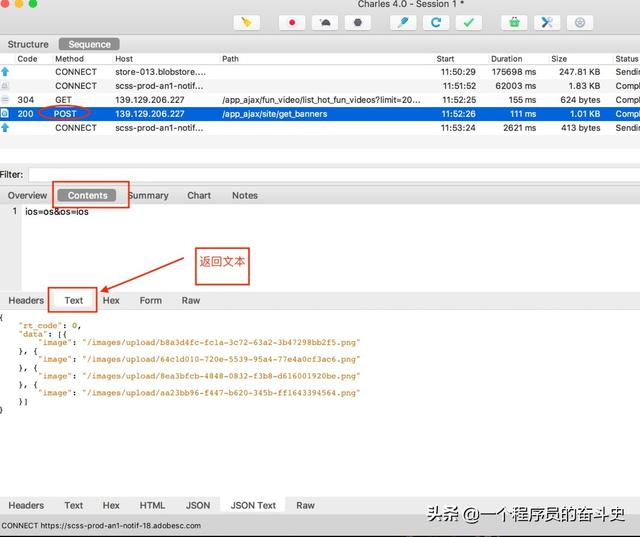The height and width of the screenshot is (537, 640).
Task: Sort by the Code column header
Action: click(27, 59)
